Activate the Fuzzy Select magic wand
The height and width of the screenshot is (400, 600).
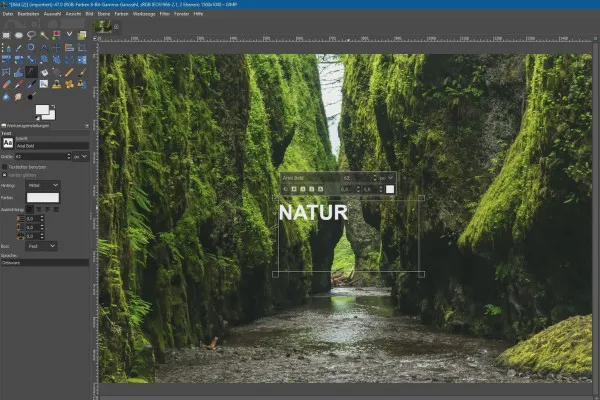tap(44, 35)
